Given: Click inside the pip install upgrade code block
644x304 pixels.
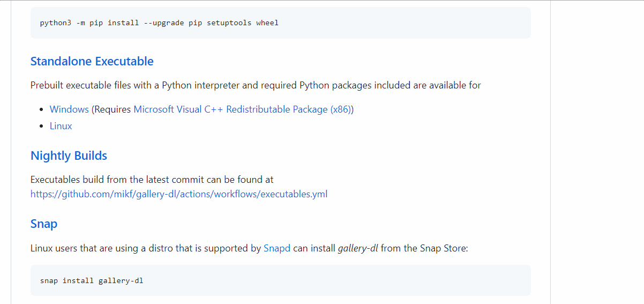Looking at the screenshot, I should (375, 23).
